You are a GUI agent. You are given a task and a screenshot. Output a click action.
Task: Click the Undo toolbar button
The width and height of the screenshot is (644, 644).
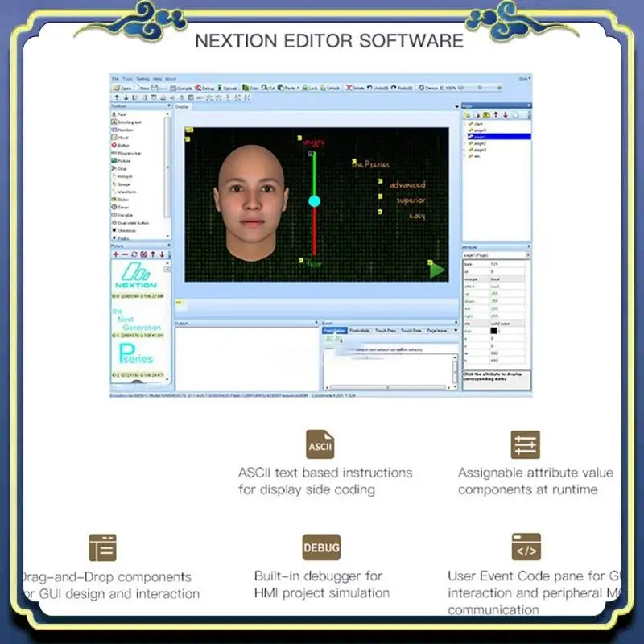[378, 88]
